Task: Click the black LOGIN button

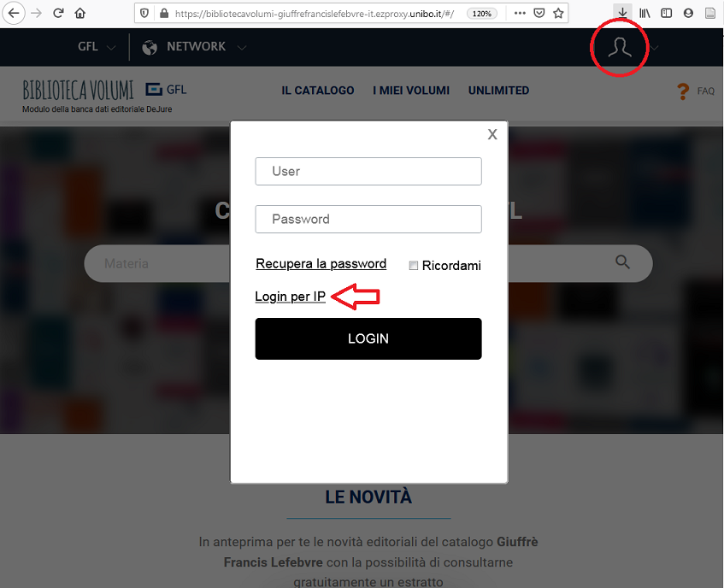Action: tap(368, 338)
